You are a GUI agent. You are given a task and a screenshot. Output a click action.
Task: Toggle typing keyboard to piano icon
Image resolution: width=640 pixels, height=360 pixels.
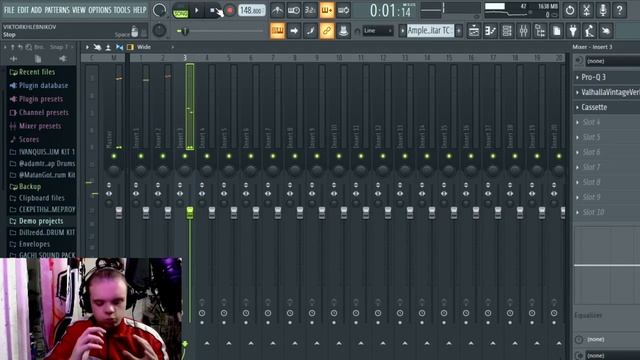point(277,31)
